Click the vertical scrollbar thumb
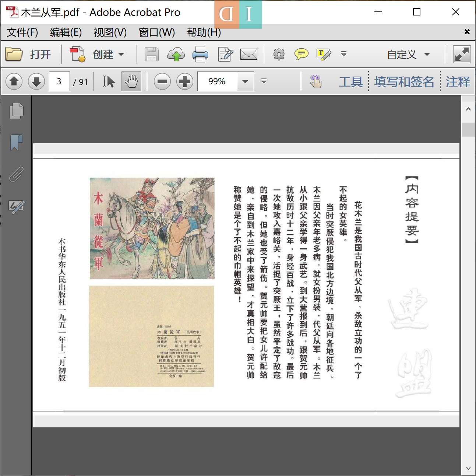476x476 pixels. (468, 130)
